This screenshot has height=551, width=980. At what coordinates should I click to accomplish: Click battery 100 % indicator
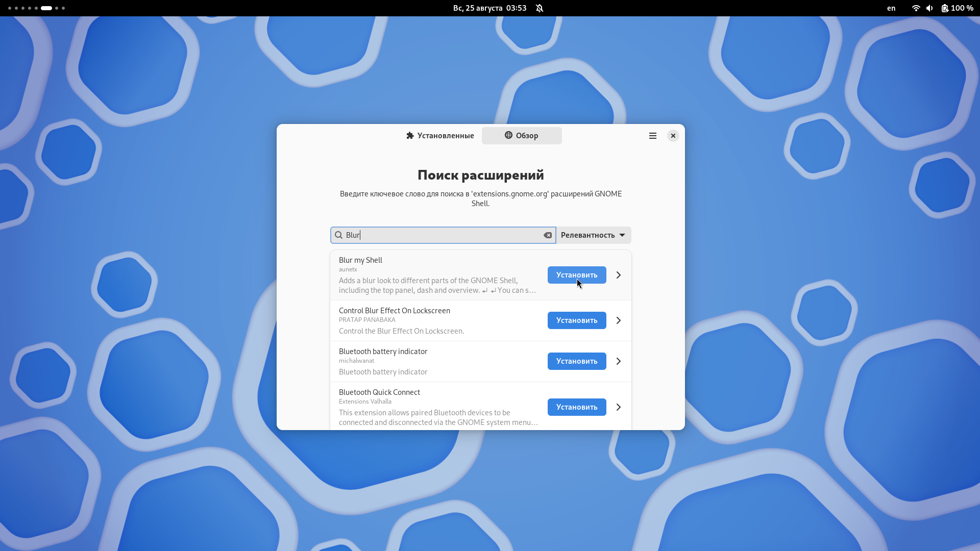957,8
